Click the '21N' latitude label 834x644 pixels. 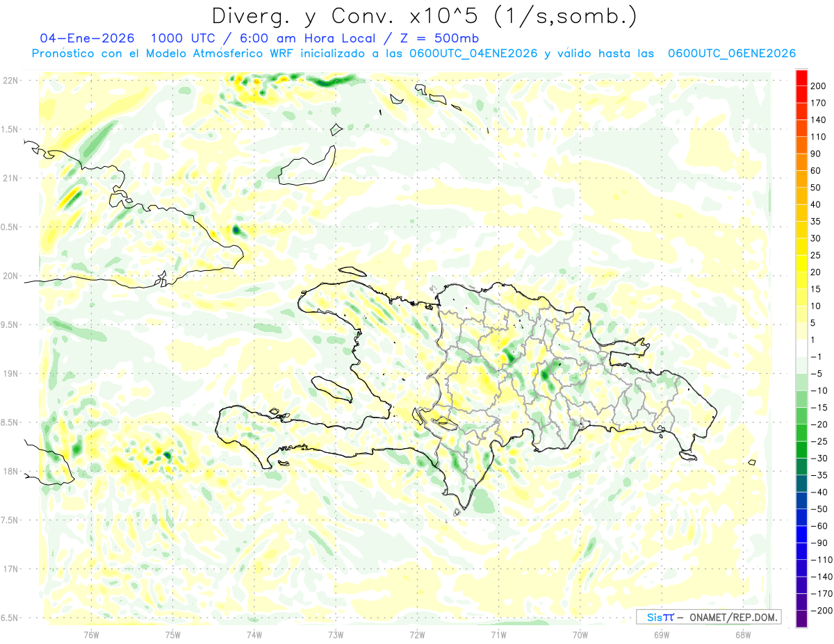point(10,179)
